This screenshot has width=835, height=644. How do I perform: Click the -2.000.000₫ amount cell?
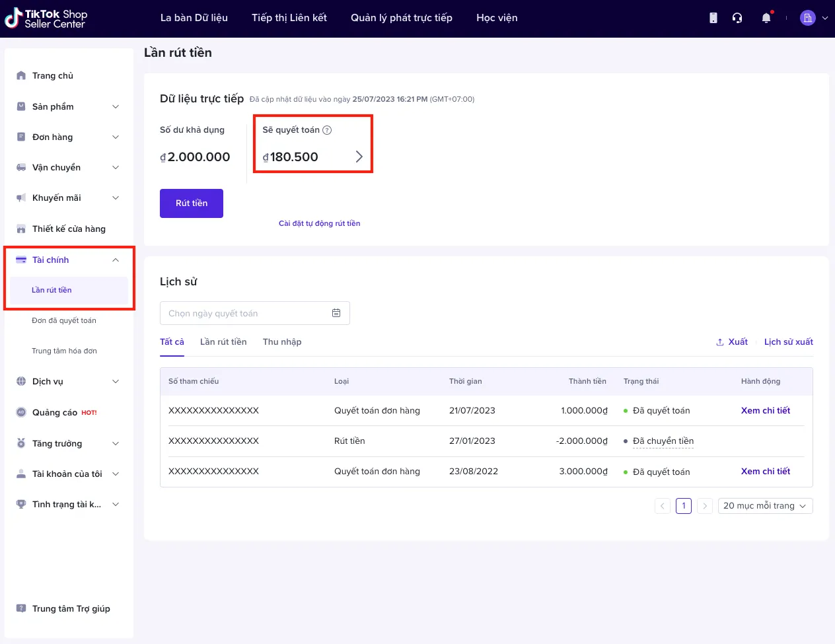tap(581, 441)
